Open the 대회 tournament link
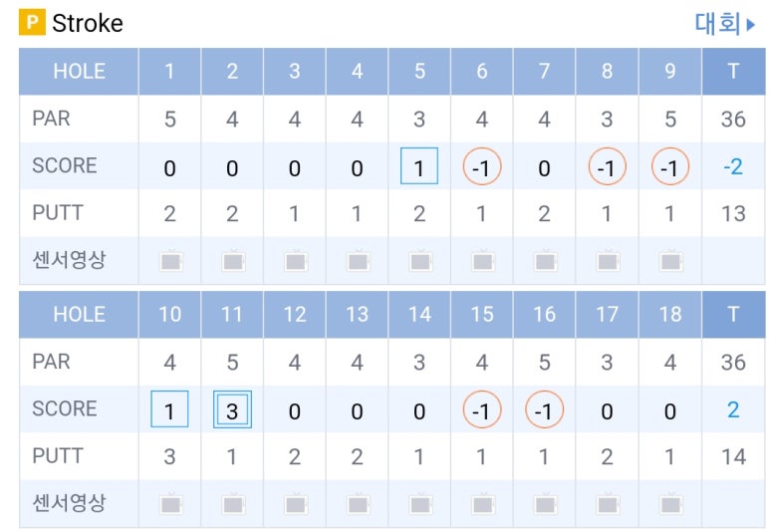Image resolution: width=770 pixels, height=532 pixels. tap(717, 24)
